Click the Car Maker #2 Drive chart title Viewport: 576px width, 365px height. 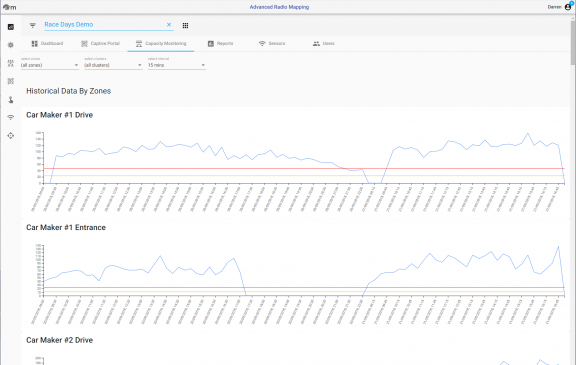(x=60, y=340)
